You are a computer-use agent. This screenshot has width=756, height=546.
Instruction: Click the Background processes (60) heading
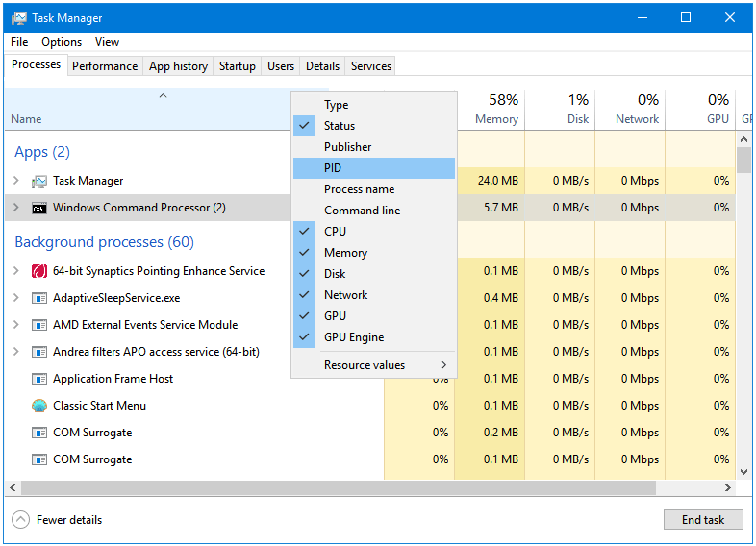[x=104, y=242]
